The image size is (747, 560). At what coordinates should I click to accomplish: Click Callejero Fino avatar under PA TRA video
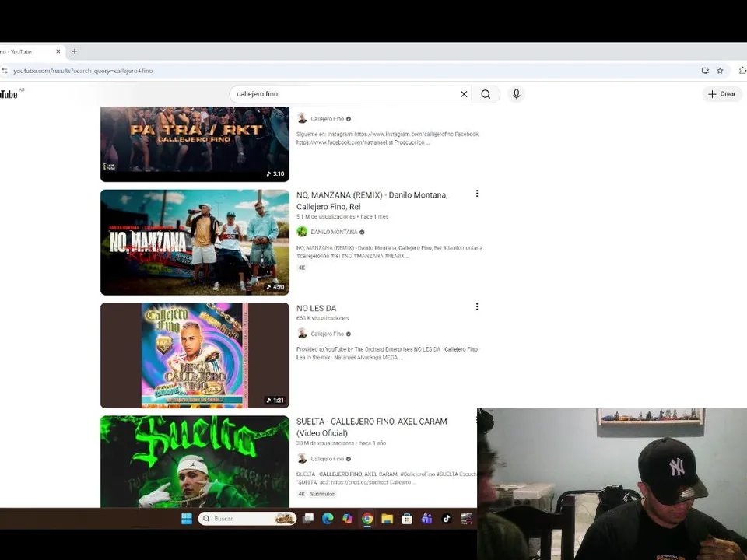point(302,118)
